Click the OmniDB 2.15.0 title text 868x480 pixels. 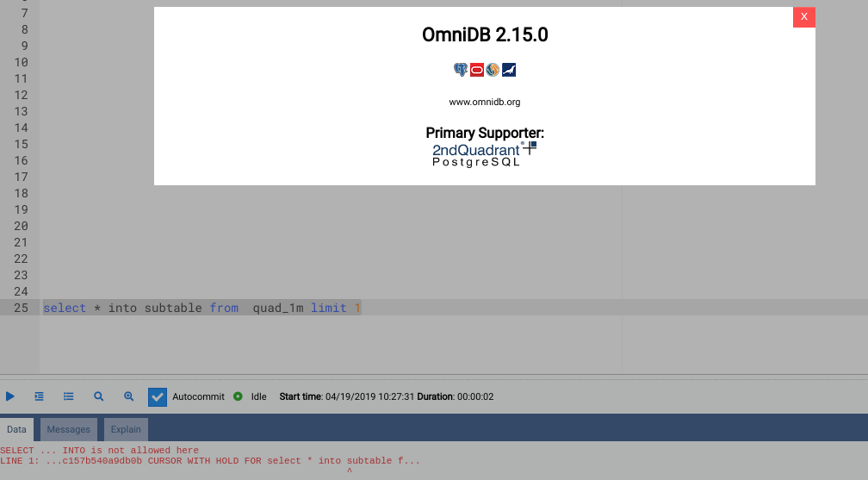485,34
